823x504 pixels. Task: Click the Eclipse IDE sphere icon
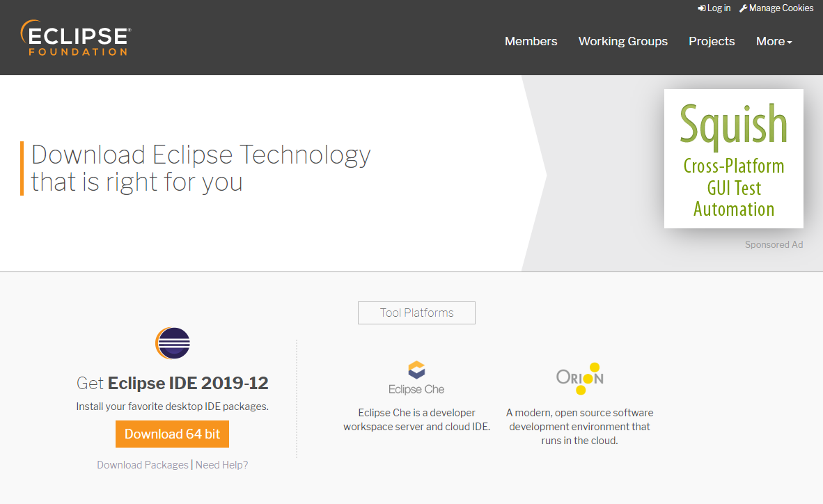point(172,342)
